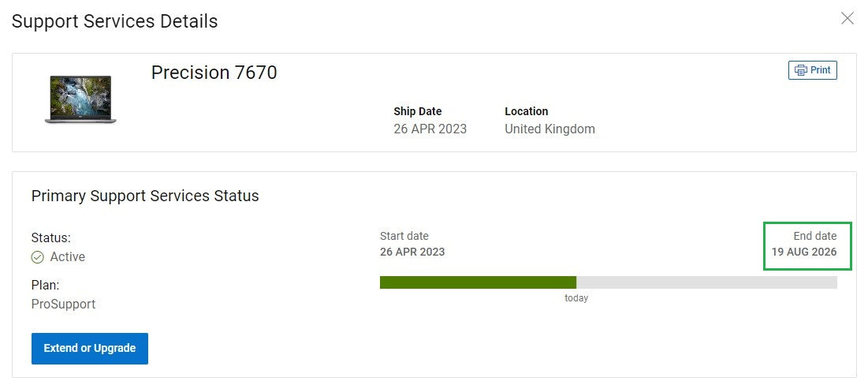Close the Support Services Details dialog
This screenshot has height=385, width=868.
(x=848, y=18)
